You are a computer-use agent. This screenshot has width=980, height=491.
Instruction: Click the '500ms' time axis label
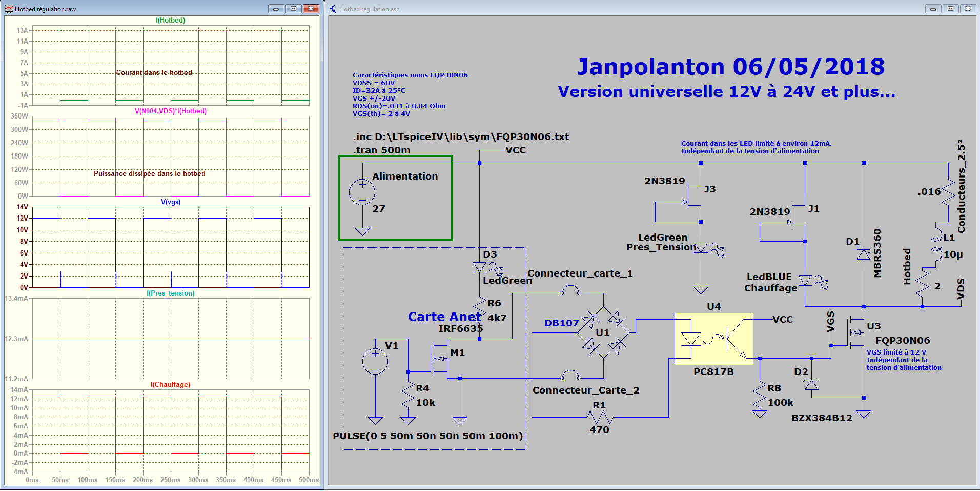tap(309, 480)
